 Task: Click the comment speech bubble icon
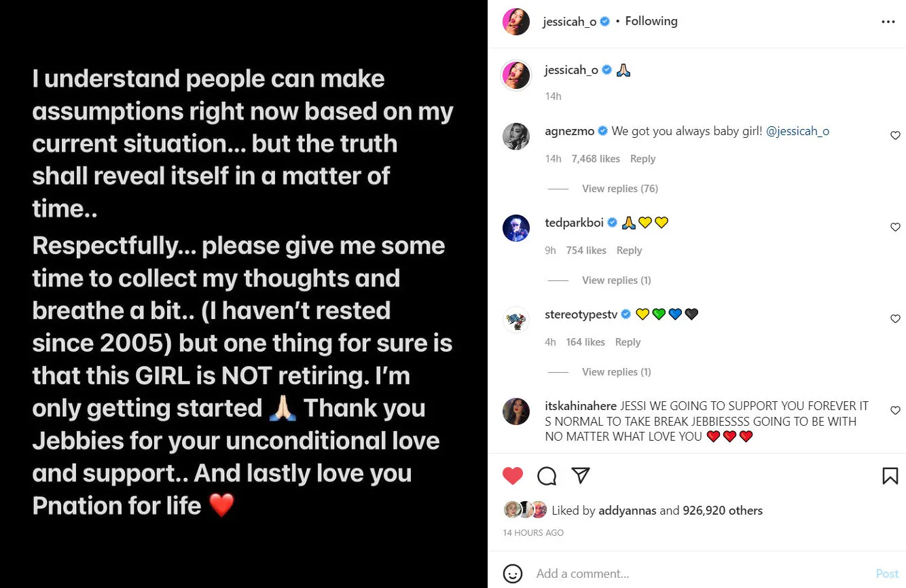tap(547, 476)
